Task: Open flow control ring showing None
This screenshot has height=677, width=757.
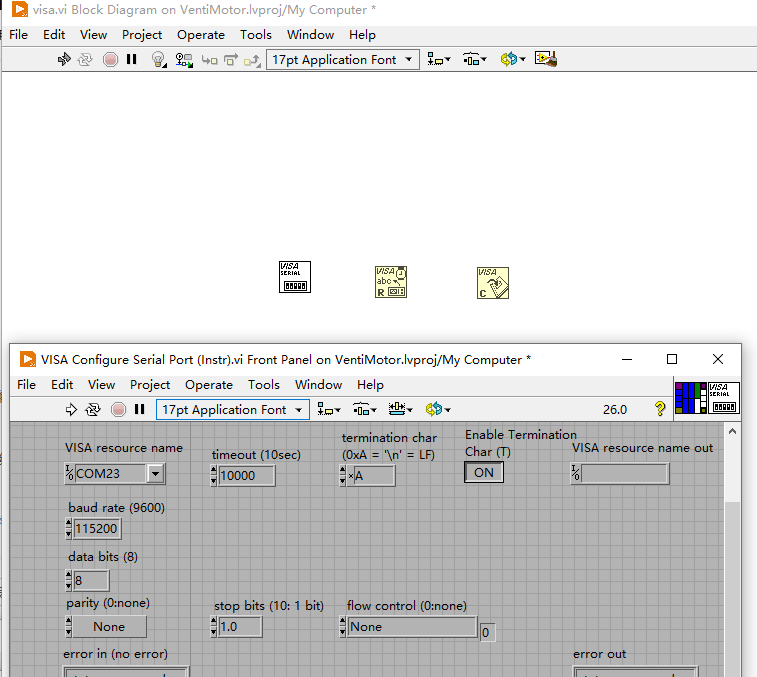Action: coord(412,627)
